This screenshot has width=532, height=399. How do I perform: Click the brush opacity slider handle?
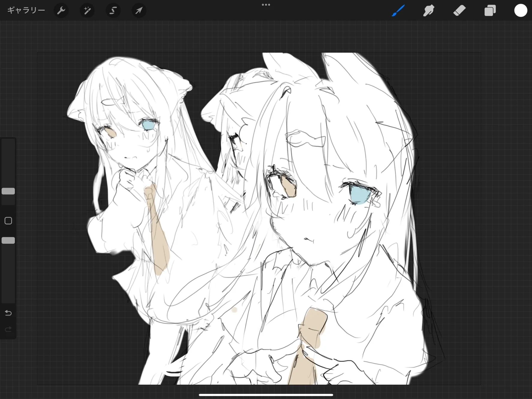[x=8, y=240]
